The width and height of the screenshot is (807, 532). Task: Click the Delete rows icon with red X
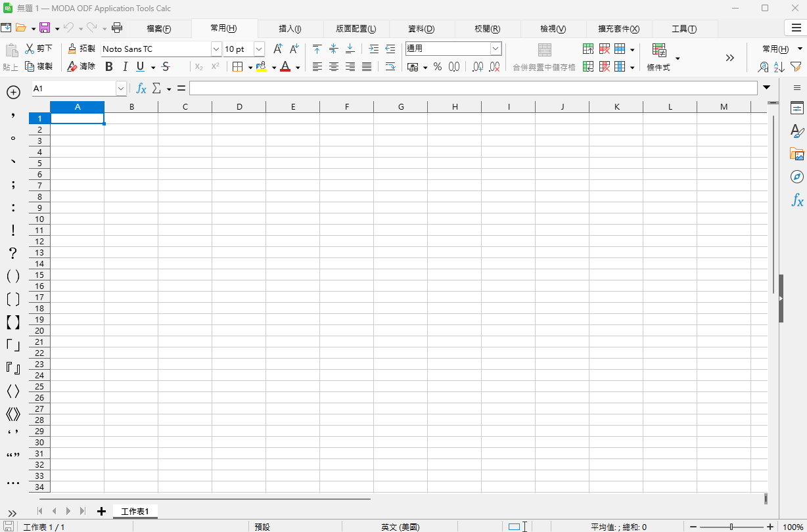[605, 49]
